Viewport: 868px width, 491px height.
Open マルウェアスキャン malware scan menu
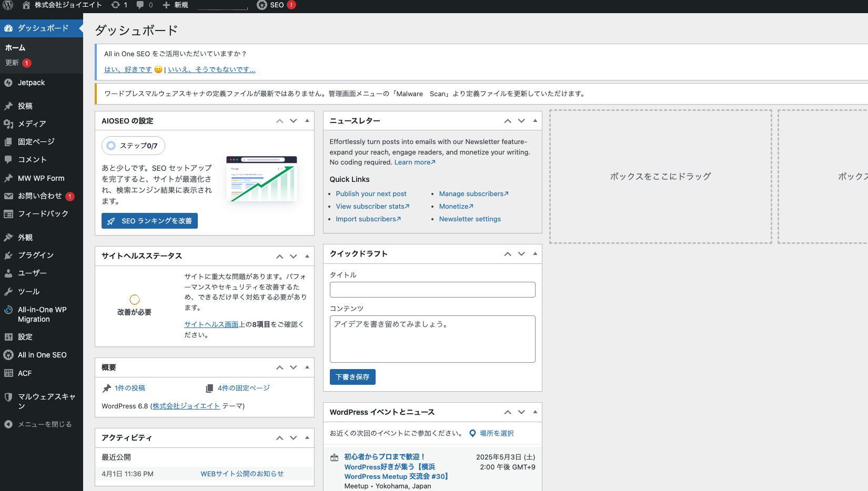[42, 401]
